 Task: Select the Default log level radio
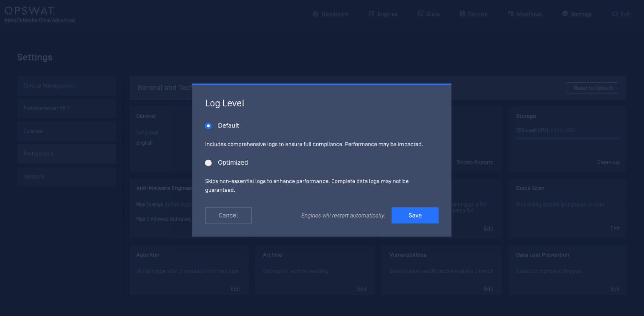pyautogui.click(x=208, y=126)
